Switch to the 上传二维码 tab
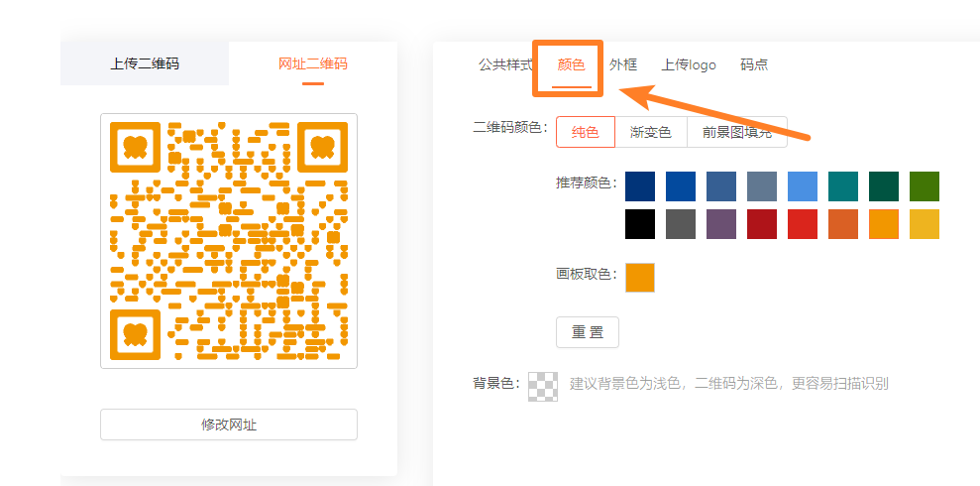The height and width of the screenshot is (486, 980). tap(145, 63)
